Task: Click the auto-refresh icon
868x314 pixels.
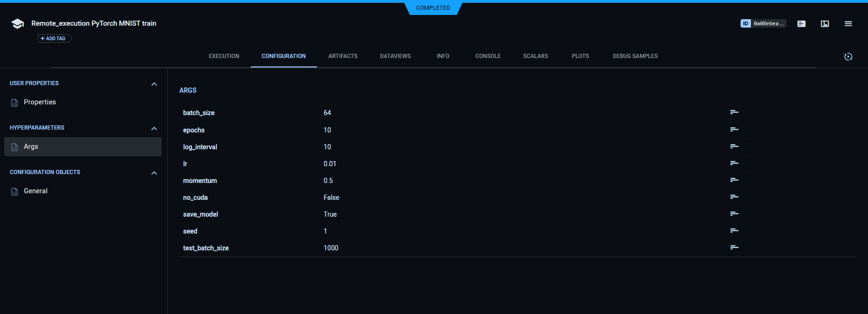Action: pyautogui.click(x=848, y=57)
